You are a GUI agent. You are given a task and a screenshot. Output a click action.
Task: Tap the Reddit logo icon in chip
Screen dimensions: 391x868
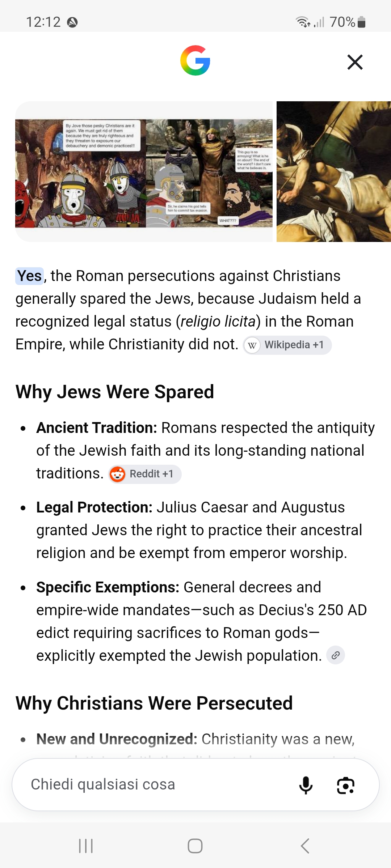pyautogui.click(x=118, y=474)
